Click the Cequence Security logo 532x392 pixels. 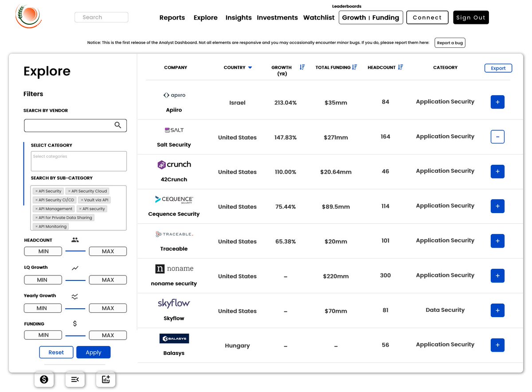pyautogui.click(x=174, y=199)
